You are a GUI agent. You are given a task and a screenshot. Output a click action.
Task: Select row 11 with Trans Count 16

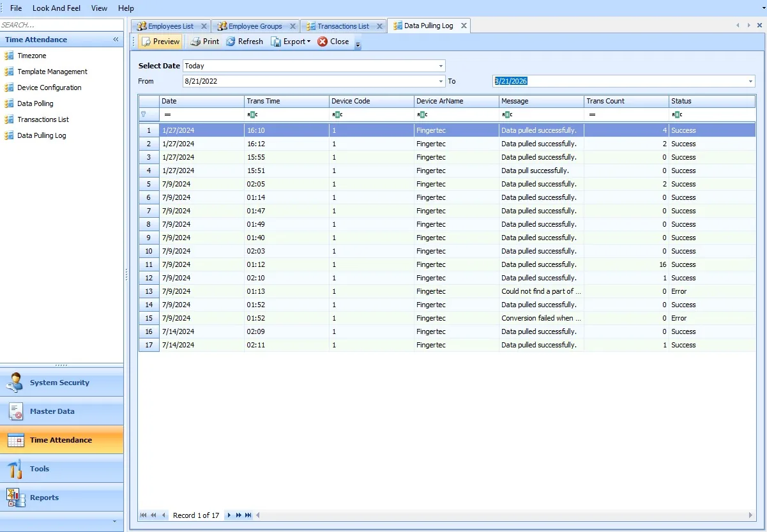pos(447,264)
